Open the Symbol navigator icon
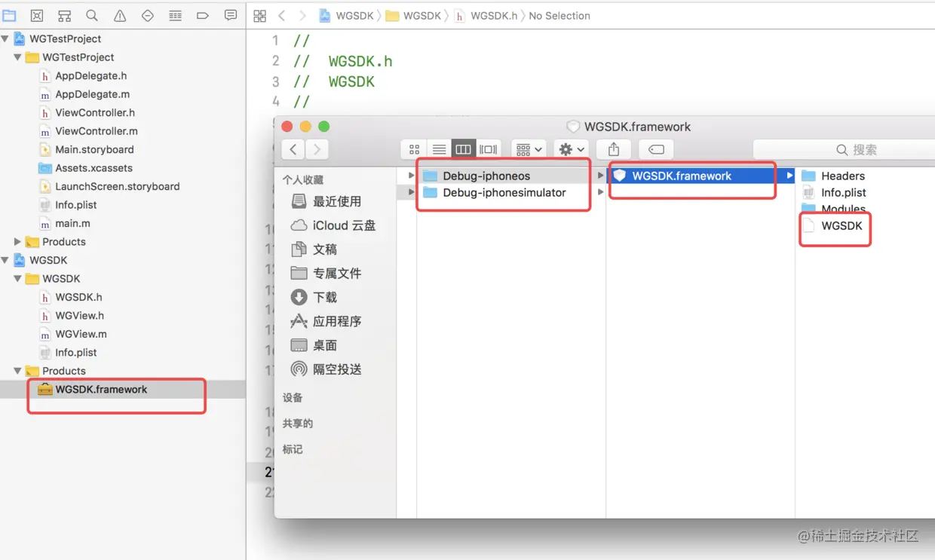This screenshot has height=560, width=935. click(x=64, y=15)
